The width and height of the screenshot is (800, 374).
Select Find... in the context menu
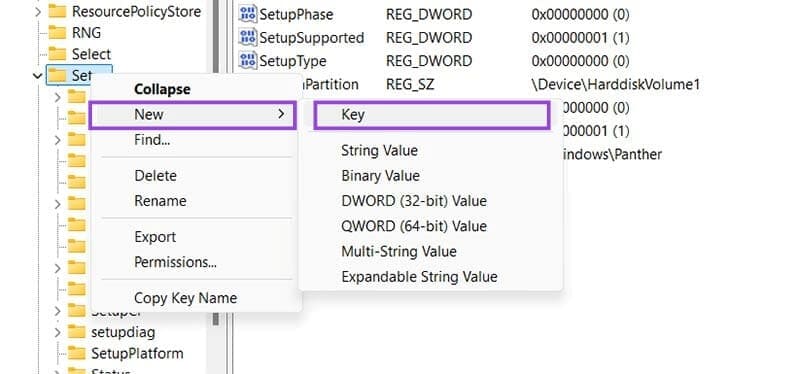pos(152,139)
